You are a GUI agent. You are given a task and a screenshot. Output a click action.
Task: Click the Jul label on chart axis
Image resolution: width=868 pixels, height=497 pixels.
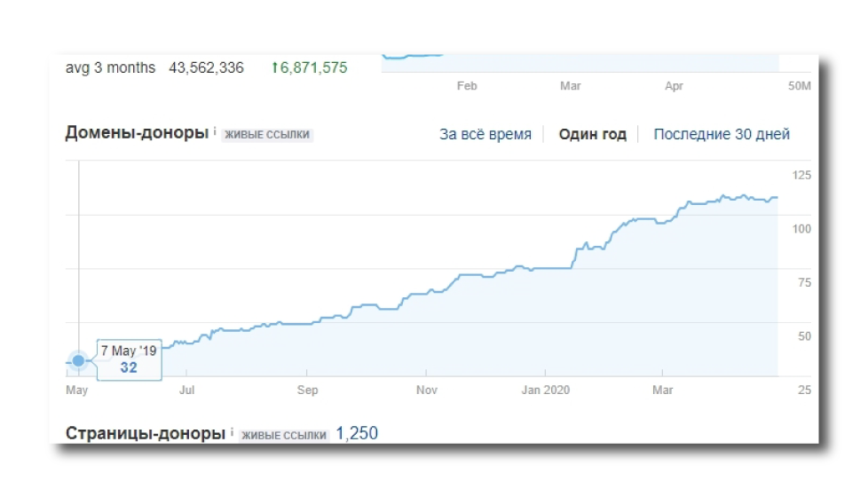tap(186, 390)
